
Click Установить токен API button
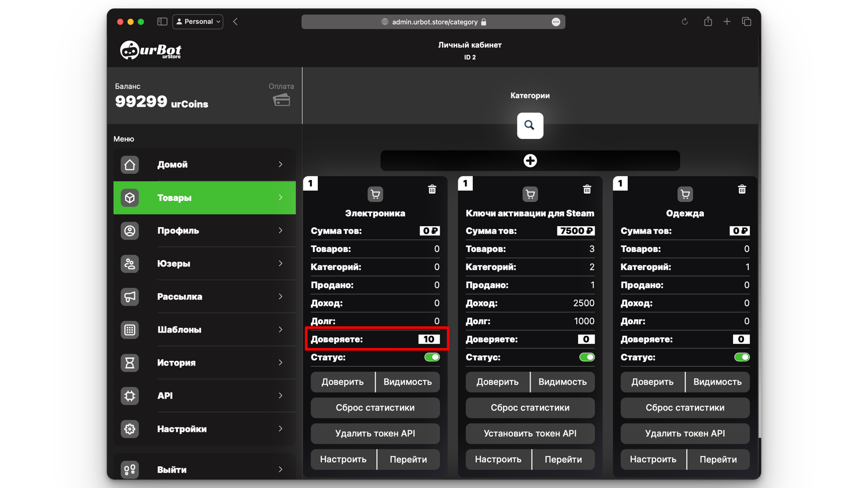530,433
